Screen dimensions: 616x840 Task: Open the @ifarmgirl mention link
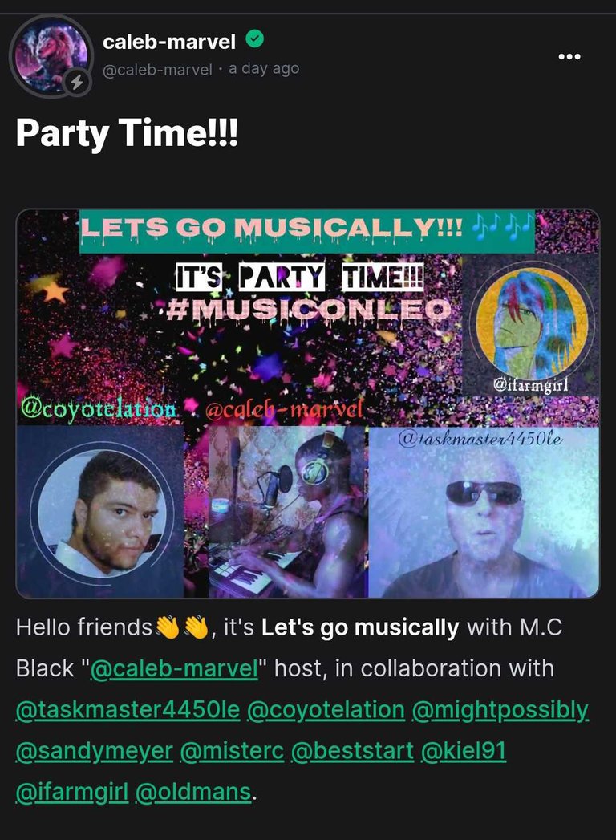72,792
